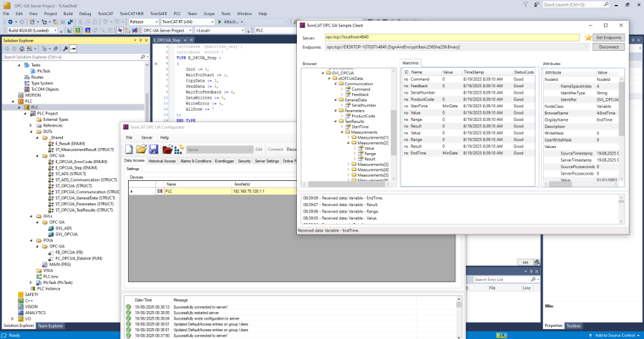This screenshot has width=644, height=339.
Task: Click the Server address input field
Action: coord(451,37)
